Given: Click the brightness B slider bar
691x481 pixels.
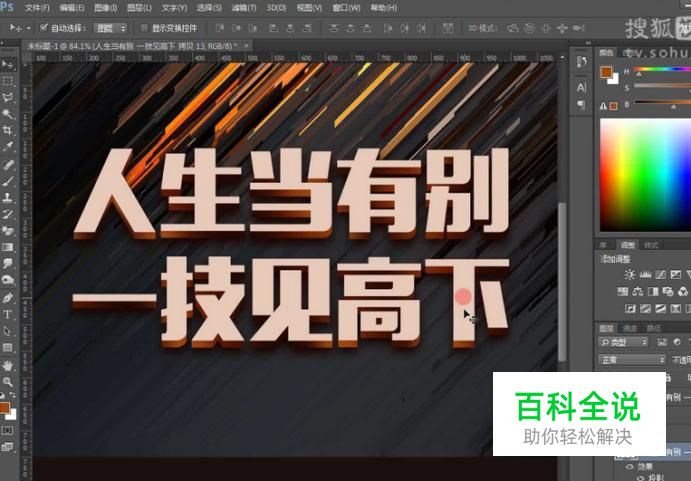Looking at the screenshot, I should [662, 103].
